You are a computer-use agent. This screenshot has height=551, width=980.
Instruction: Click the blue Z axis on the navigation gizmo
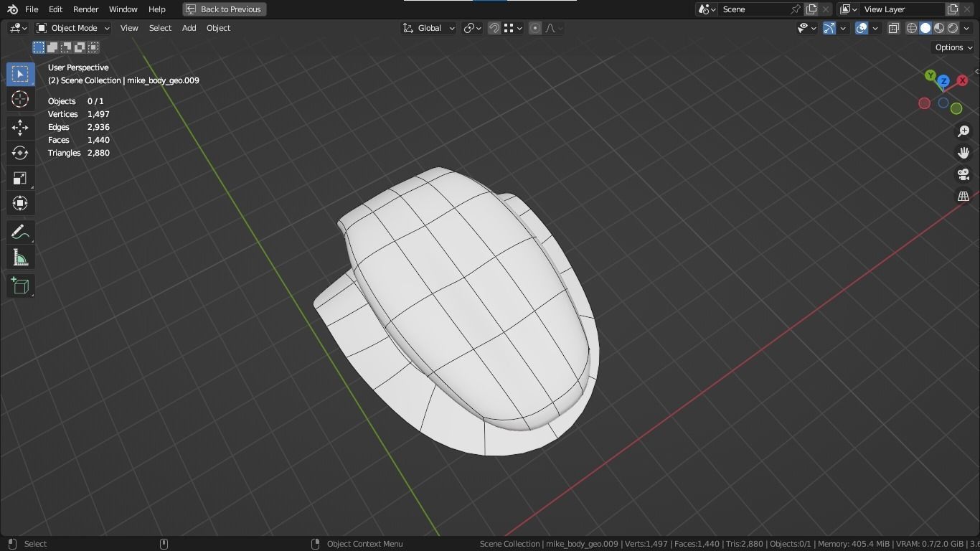(x=944, y=82)
